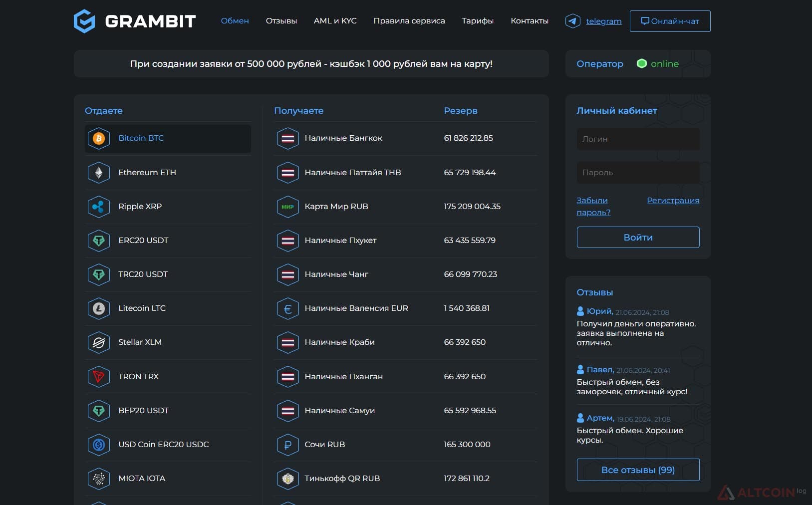Image resolution: width=812 pixels, height=505 pixels.
Task: Choose the Litecoin LTC icon
Action: point(99,308)
